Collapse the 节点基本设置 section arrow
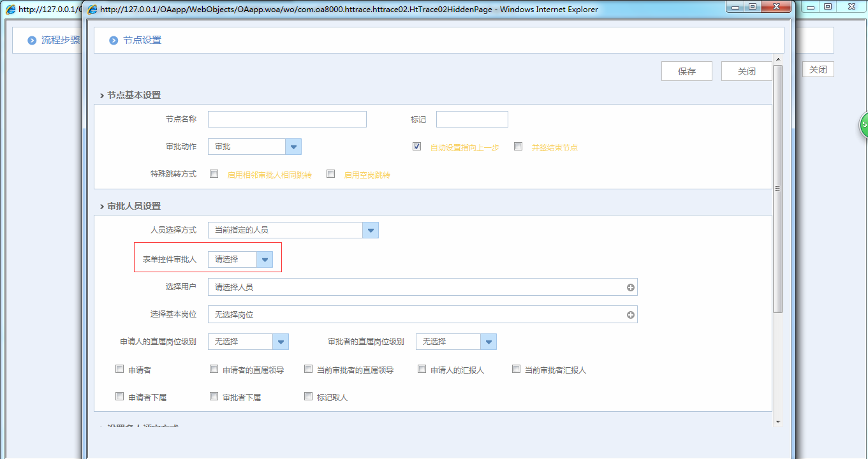The image size is (868, 459). click(x=101, y=96)
